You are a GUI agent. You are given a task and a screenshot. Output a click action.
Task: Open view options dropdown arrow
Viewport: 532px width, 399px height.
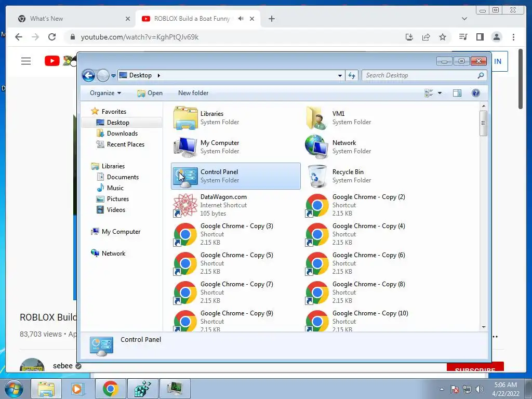pos(440,93)
